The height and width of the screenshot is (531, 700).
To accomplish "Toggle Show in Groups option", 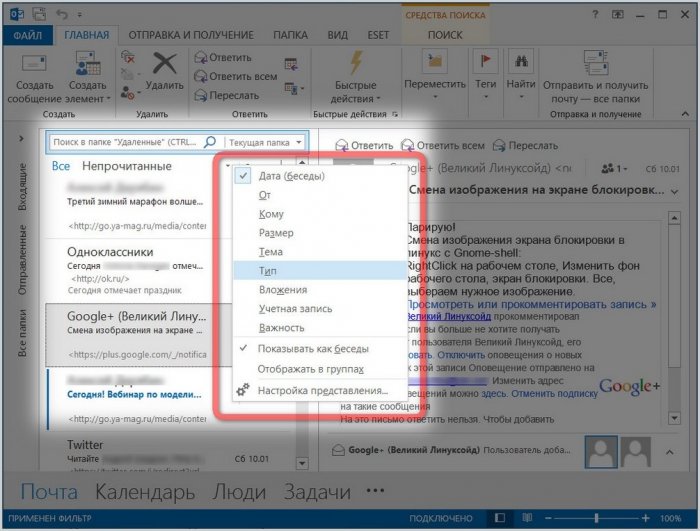I will click(320, 369).
